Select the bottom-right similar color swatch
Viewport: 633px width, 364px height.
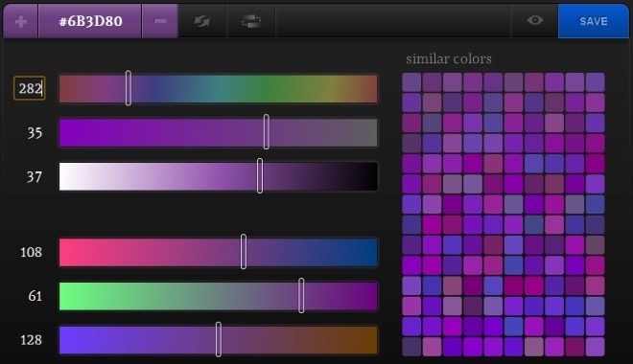[595, 347]
